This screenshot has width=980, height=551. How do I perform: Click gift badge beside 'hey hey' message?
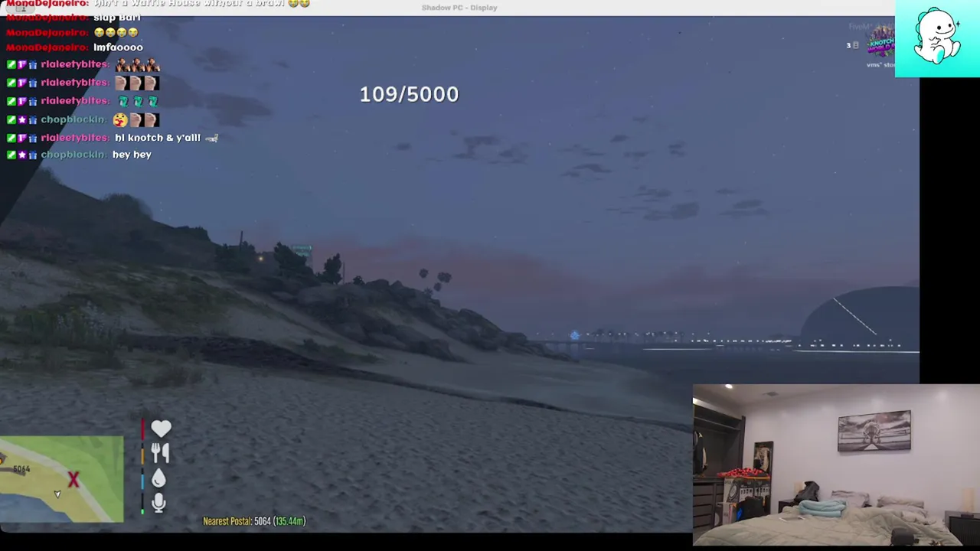(32, 155)
